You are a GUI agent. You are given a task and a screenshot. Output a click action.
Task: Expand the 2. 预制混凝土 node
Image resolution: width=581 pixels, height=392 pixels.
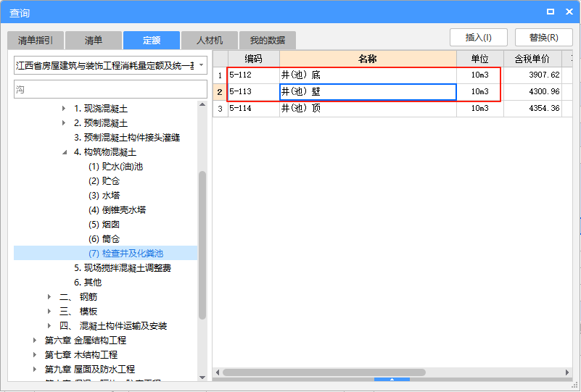[64, 123]
